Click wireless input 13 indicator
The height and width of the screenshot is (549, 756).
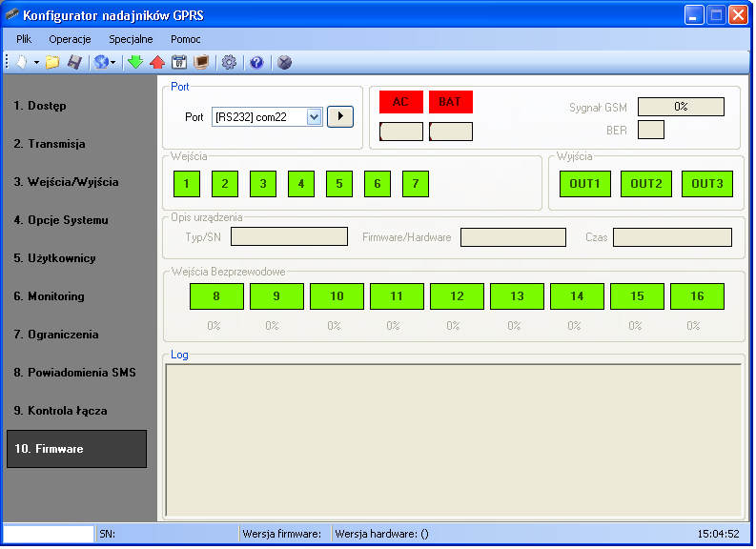(517, 296)
